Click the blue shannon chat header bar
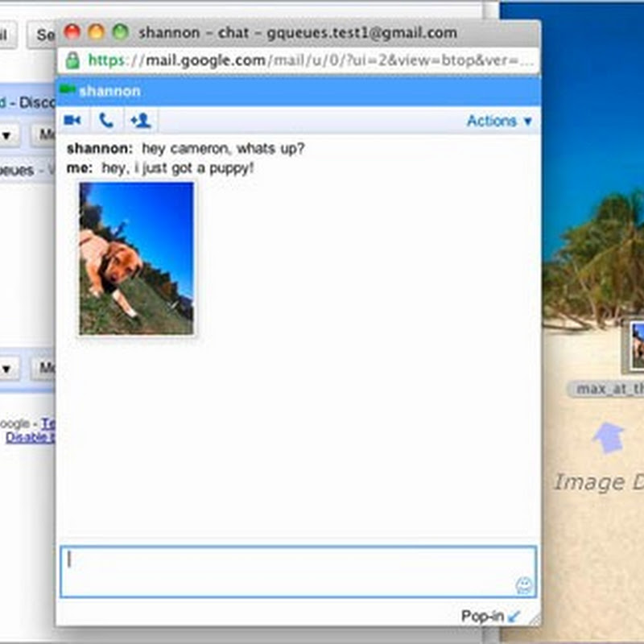This screenshot has width=644, height=644. tap(298, 91)
